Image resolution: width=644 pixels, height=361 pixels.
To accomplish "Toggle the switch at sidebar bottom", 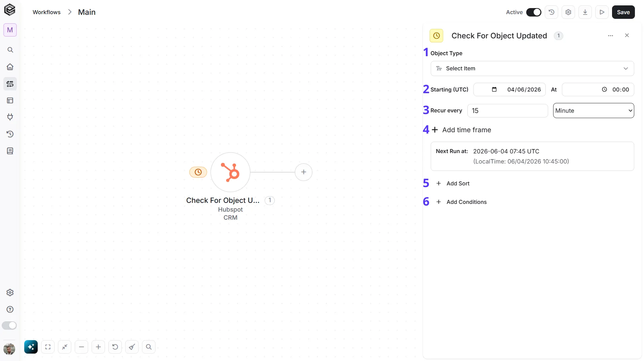I will click(x=9, y=325).
